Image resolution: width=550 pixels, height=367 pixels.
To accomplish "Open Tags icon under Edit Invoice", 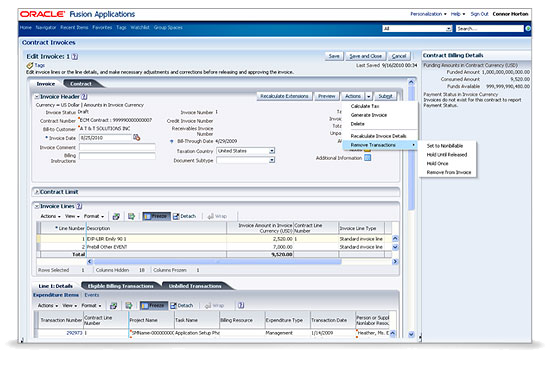I will click(30, 65).
